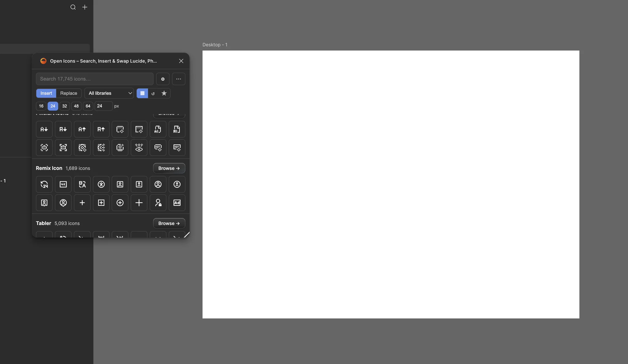Insert the Remix add-circle icon
This screenshot has width=628, height=364.
pos(120,203)
